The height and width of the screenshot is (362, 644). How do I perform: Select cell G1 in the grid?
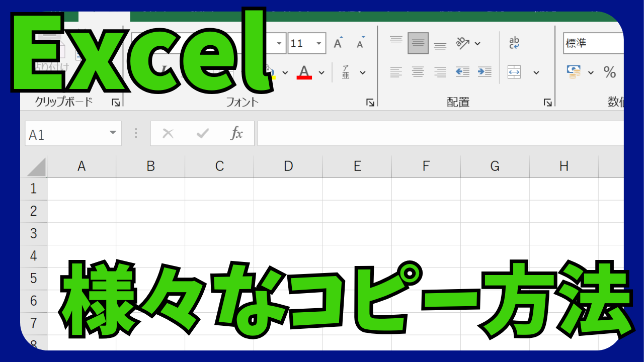tap(495, 189)
